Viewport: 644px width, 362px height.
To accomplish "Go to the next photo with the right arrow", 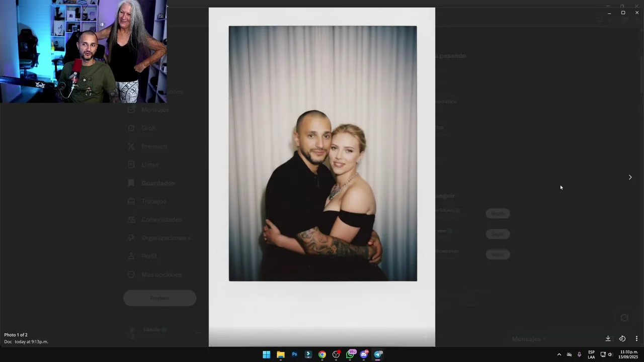I will coord(630,177).
